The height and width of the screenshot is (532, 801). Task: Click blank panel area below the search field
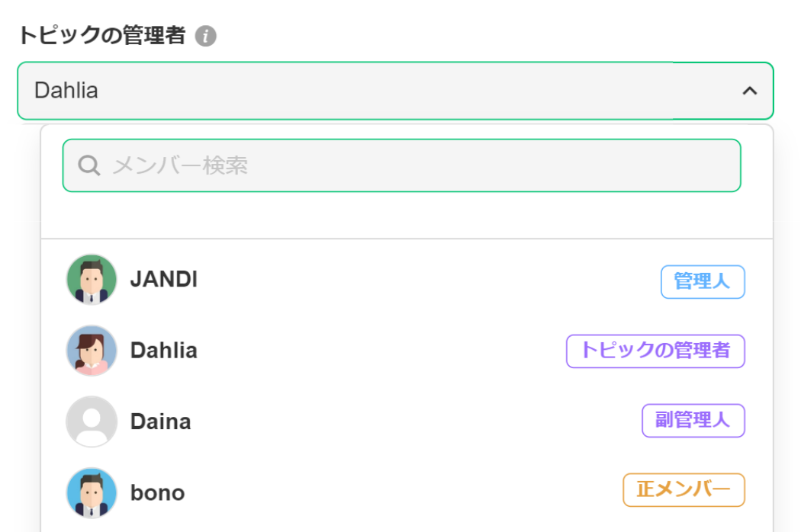(407, 216)
